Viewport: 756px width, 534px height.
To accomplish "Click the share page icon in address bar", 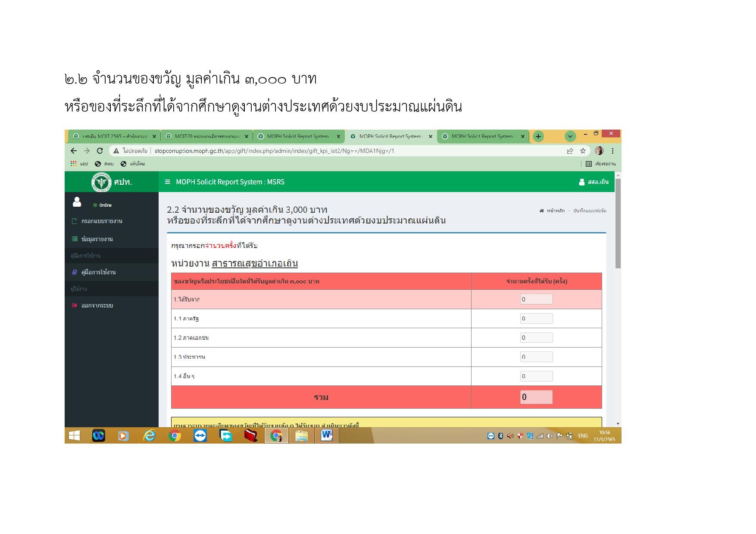I will pyautogui.click(x=570, y=151).
